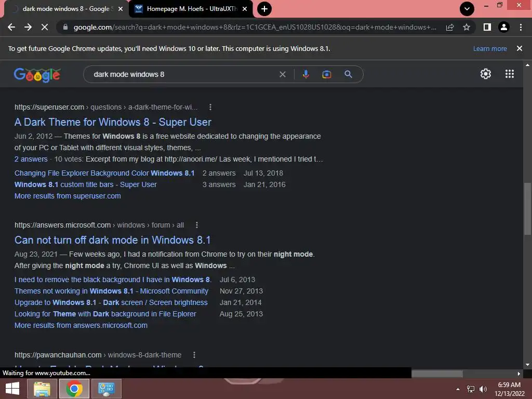
Task: Click the horizontal scrollbar right arrow
Action: pos(519,374)
